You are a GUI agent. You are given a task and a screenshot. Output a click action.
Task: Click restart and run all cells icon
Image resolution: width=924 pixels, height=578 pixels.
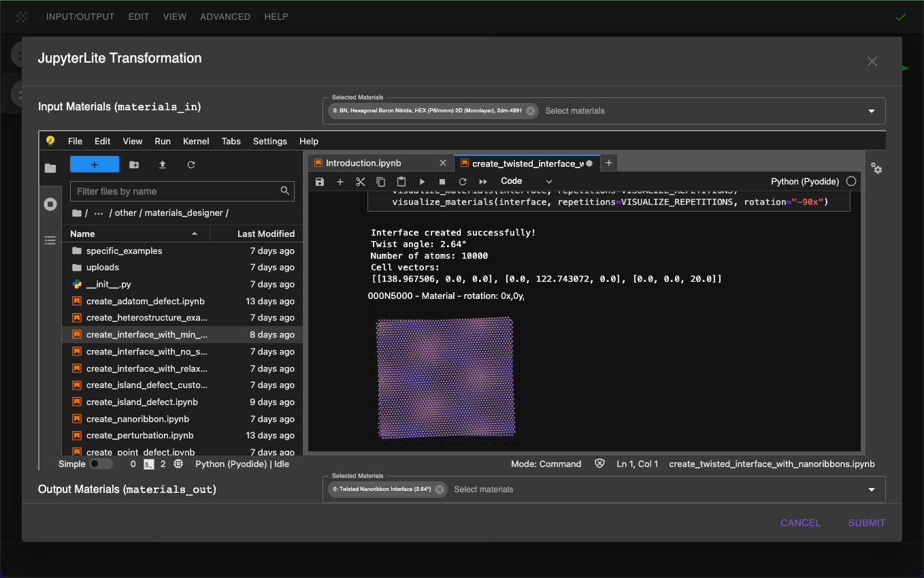coord(483,182)
